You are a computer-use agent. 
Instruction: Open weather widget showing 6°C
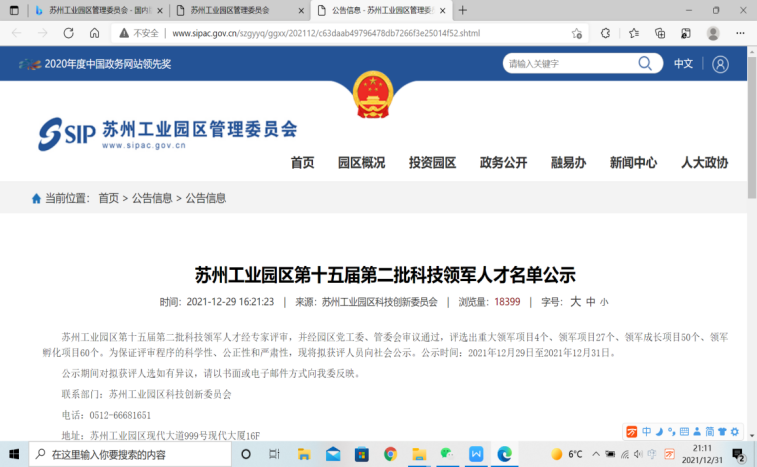pyautogui.click(x=567, y=454)
